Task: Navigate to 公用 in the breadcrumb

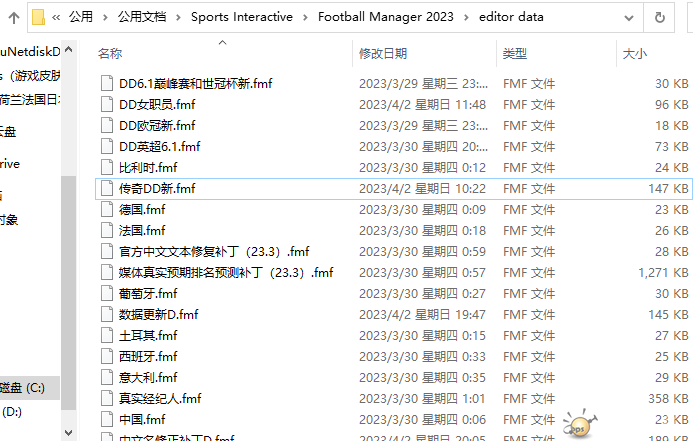Action: [81, 17]
